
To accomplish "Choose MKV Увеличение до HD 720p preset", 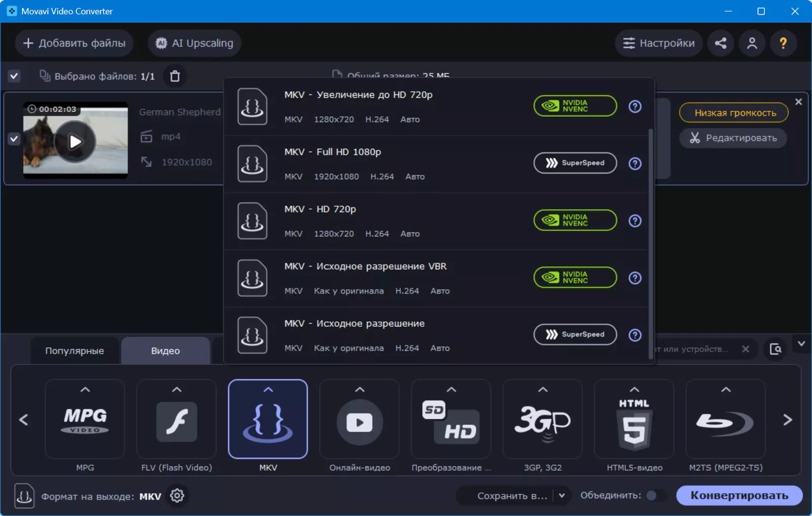I will tap(436, 106).
